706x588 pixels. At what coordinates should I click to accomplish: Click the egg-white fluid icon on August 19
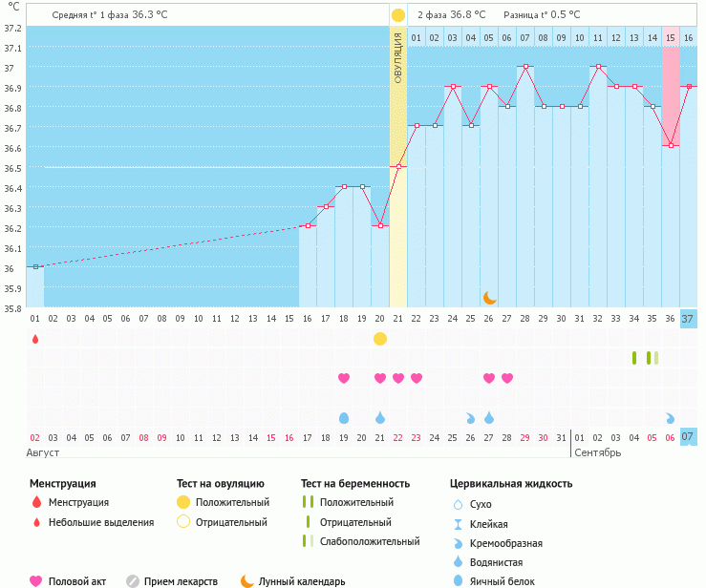pos(344,418)
